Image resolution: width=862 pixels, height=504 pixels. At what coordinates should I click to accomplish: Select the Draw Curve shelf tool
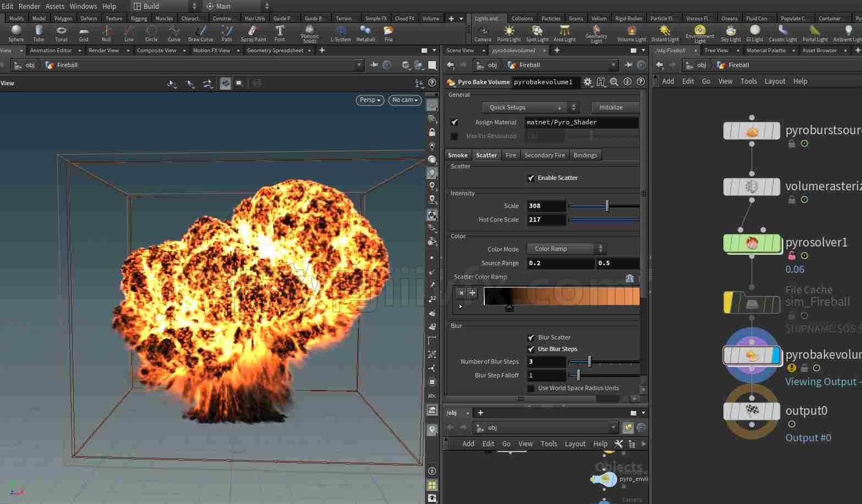pyautogui.click(x=200, y=34)
